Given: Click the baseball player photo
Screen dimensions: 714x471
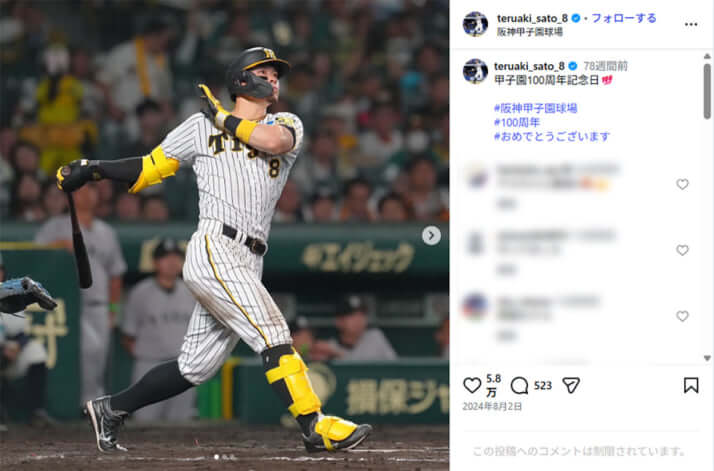Looking at the screenshot, I should point(224,236).
